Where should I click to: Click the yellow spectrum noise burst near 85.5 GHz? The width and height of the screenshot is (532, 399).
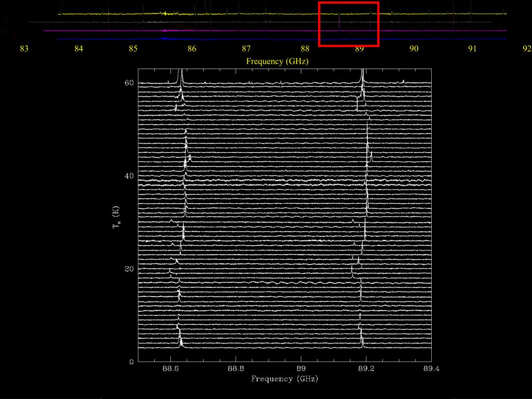click(165, 14)
